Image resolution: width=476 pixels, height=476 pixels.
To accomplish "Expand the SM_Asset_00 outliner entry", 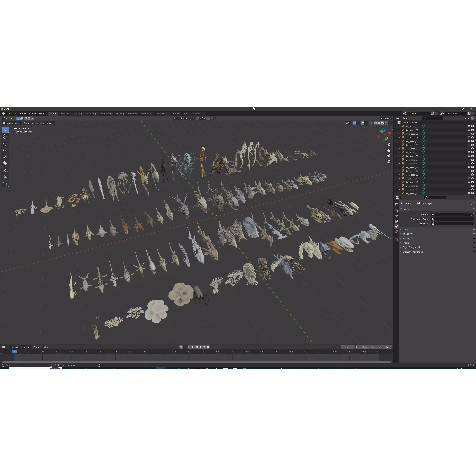I will (x=399, y=126).
